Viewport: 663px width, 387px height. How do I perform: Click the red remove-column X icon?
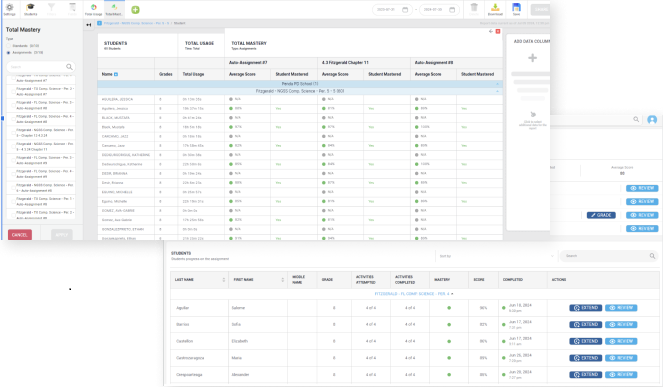(498, 31)
